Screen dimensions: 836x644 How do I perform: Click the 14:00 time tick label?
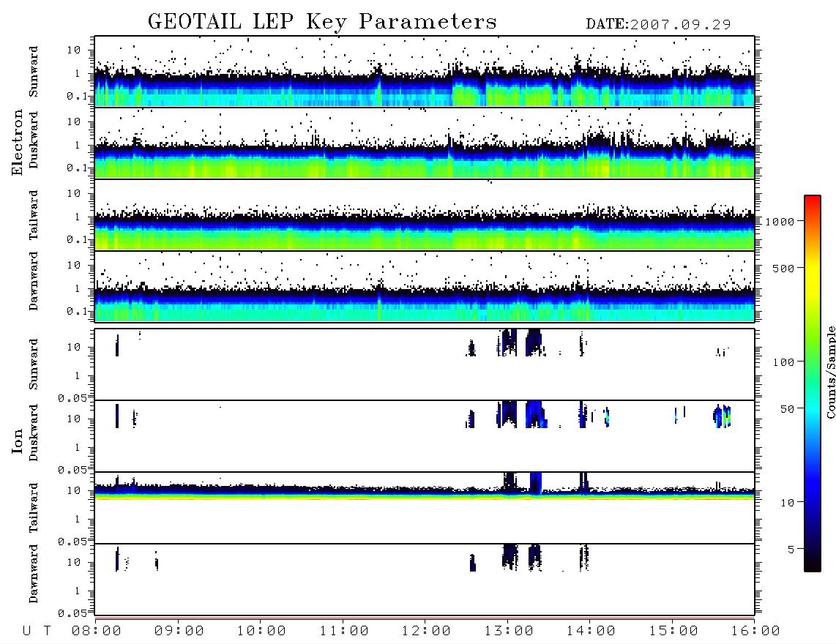pyautogui.click(x=591, y=632)
